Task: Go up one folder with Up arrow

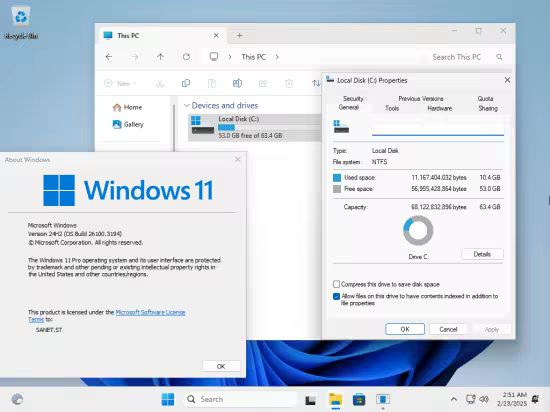Action: 160,57
